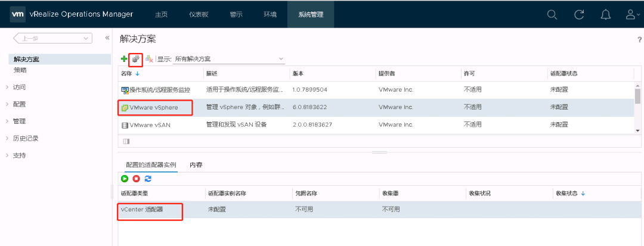The width and height of the screenshot is (644, 246).
Task: Switch to the 内容 tab
Action: pos(196,165)
